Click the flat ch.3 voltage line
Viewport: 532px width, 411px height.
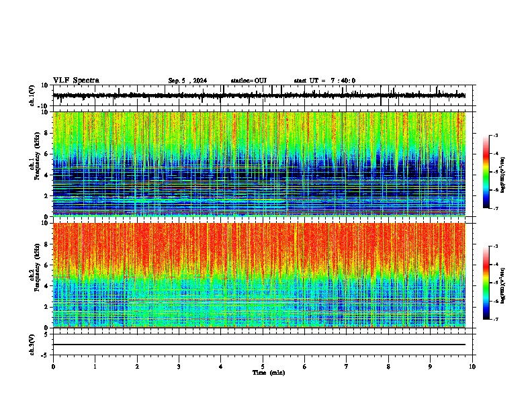pos(259,345)
